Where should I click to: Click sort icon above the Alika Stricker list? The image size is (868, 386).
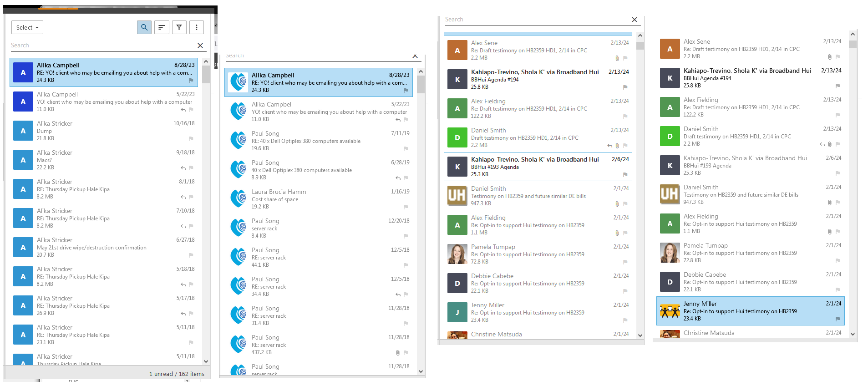[162, 27]
